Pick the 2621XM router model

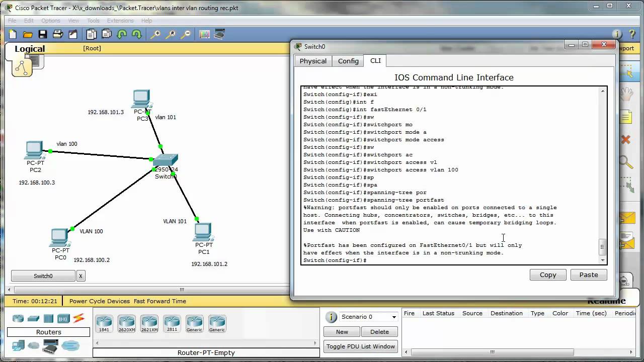tap(149, 323)
